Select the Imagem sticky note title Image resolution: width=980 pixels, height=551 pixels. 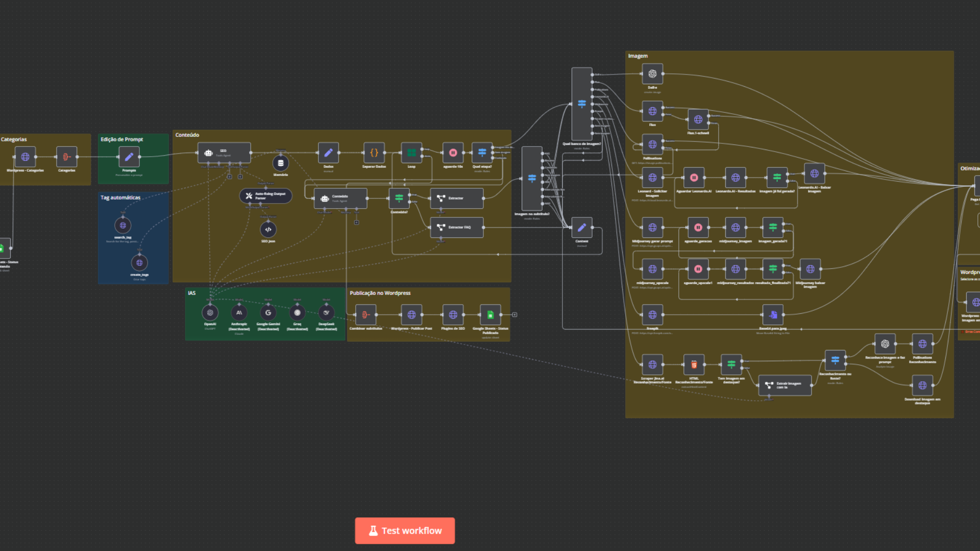pyautogui.click(x=638, y=56)
